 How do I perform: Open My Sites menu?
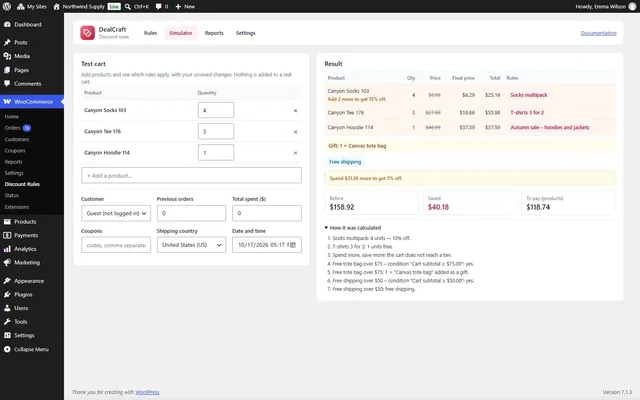click(x=32, y=7)
